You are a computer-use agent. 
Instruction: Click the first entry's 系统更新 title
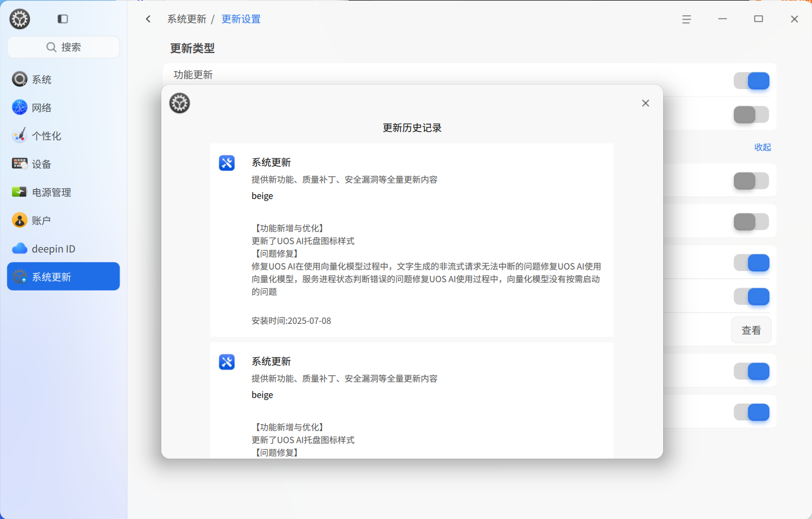[271, 162]
